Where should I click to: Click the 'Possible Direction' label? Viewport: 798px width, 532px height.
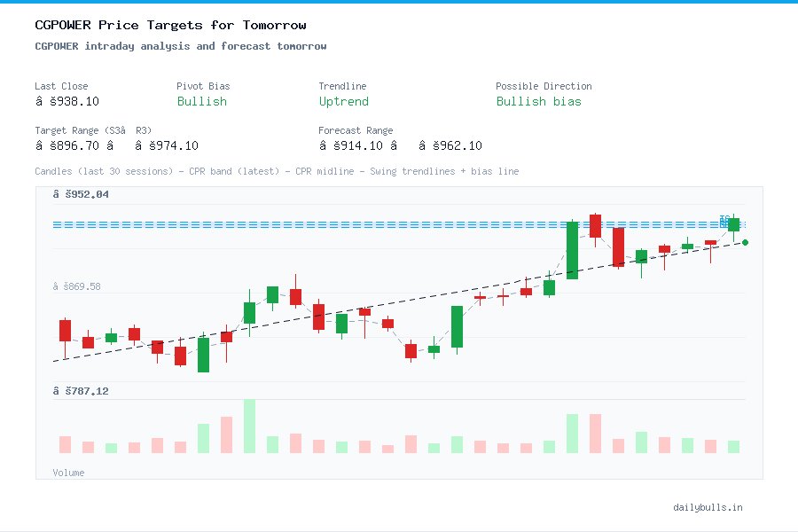coord(544,86)
